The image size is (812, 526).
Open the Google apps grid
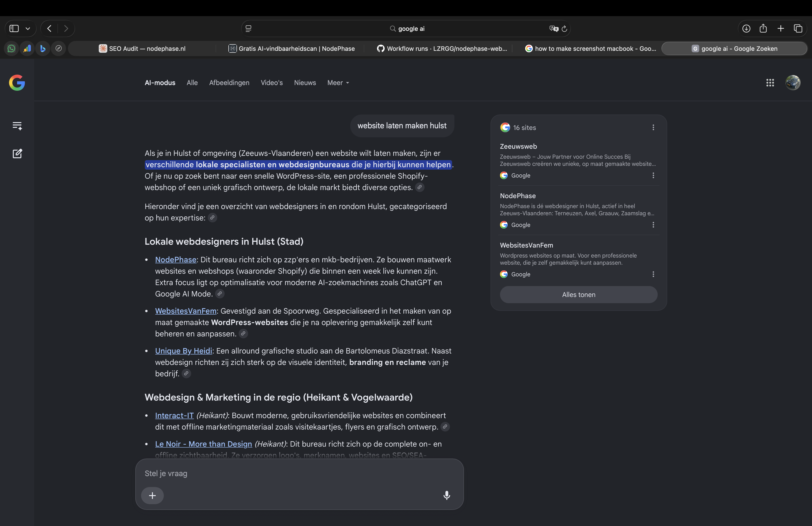pos(770,83)
